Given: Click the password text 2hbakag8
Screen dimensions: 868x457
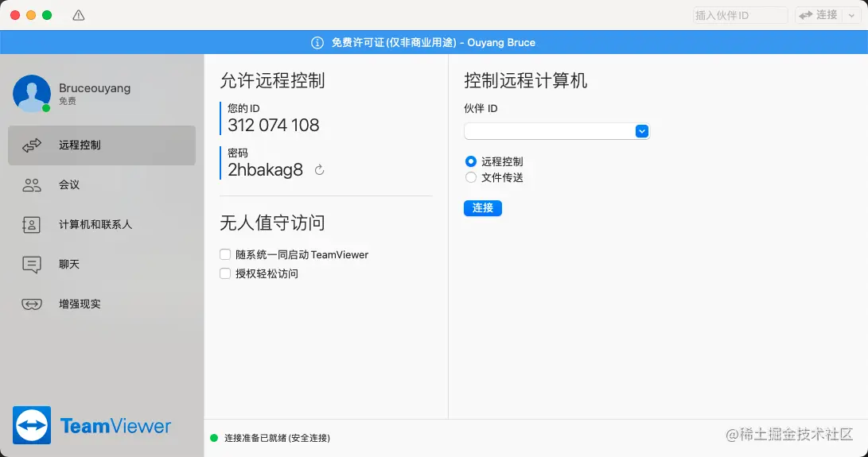Looking at the screenshot, I should (265, 170).
